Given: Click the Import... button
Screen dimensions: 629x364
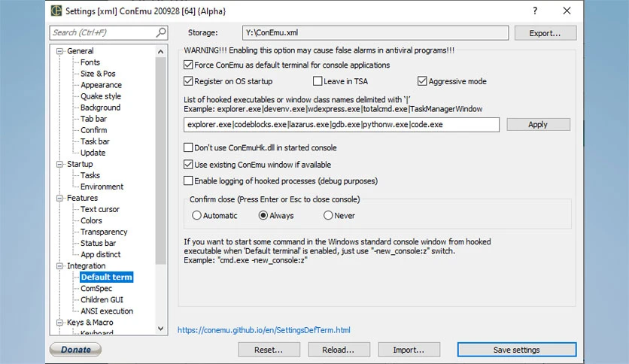Looking at the screenshot, I should [409, 350].
